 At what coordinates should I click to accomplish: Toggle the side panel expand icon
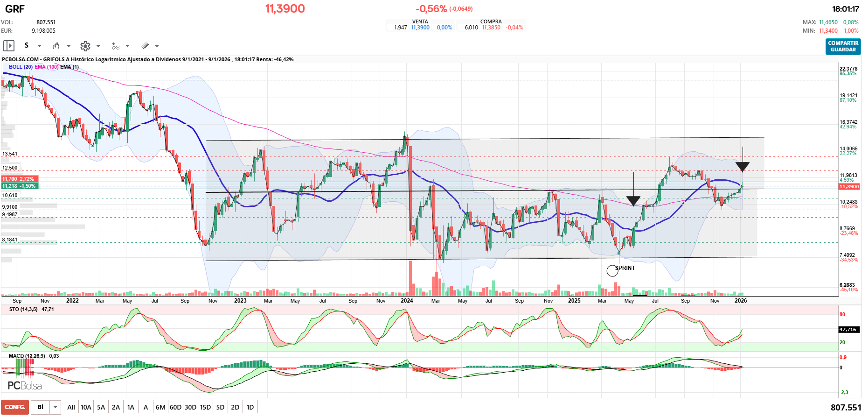click(x=9, y=46)
